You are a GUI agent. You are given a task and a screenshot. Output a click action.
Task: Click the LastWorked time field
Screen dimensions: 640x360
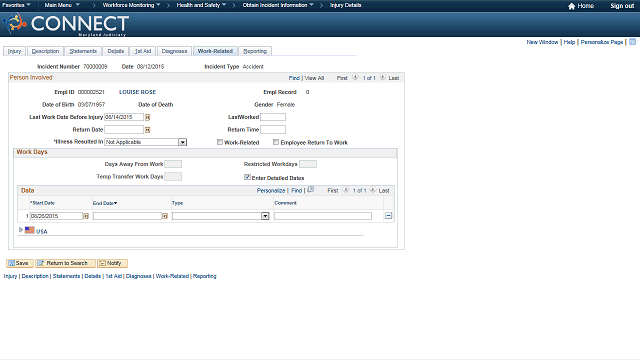coord(273,117)
